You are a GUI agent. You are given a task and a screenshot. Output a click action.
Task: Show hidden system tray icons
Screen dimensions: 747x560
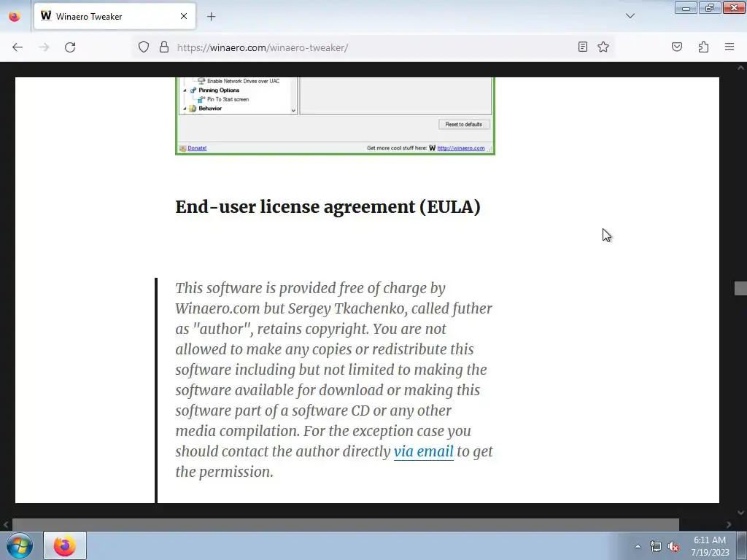tap(638, 546)
